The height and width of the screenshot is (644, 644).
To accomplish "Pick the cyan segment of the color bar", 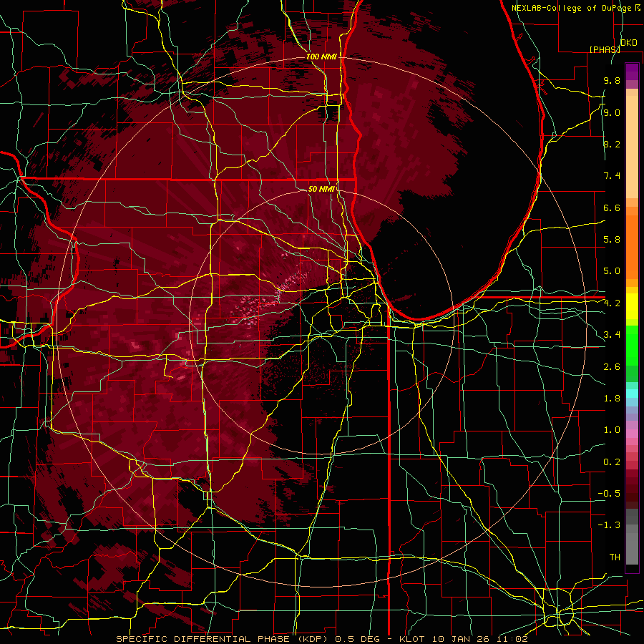I will coord(632,394).
